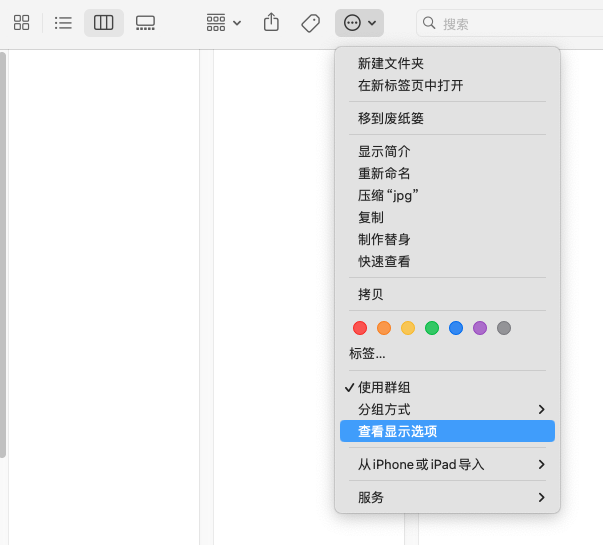Switch to list view
Screen dimensions: 603x545
coord(63,22)
